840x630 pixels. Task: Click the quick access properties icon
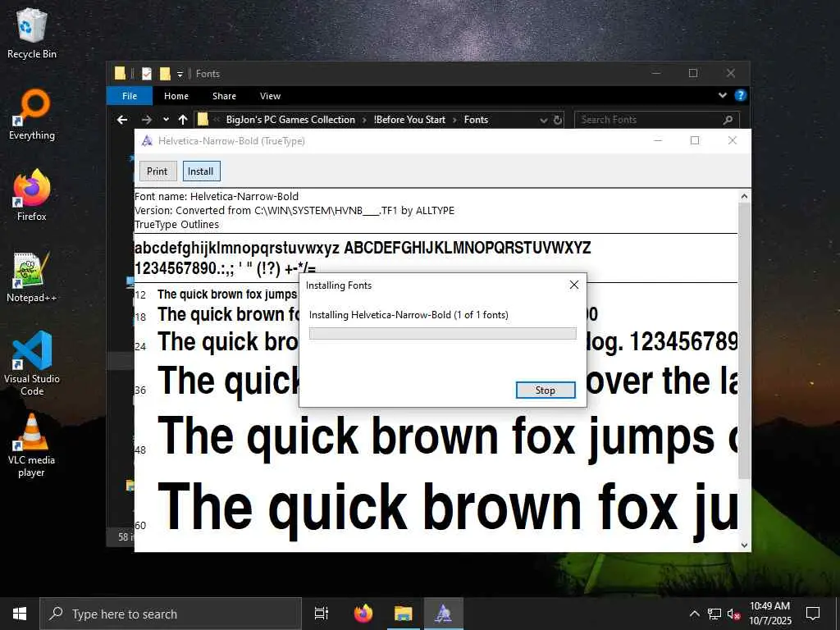pos(147,74)
